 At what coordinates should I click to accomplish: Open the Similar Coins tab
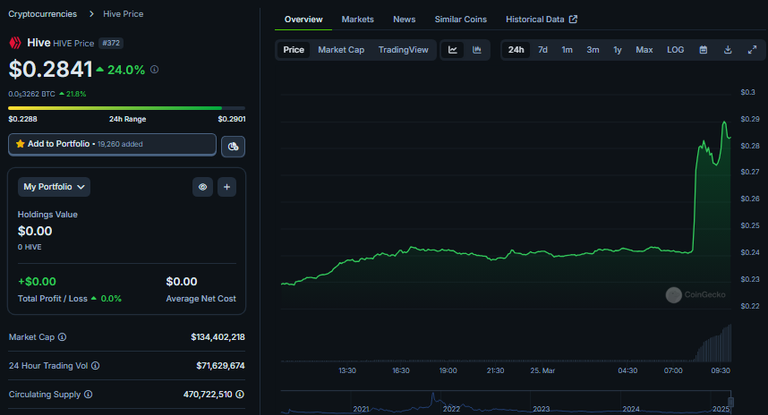460,20
